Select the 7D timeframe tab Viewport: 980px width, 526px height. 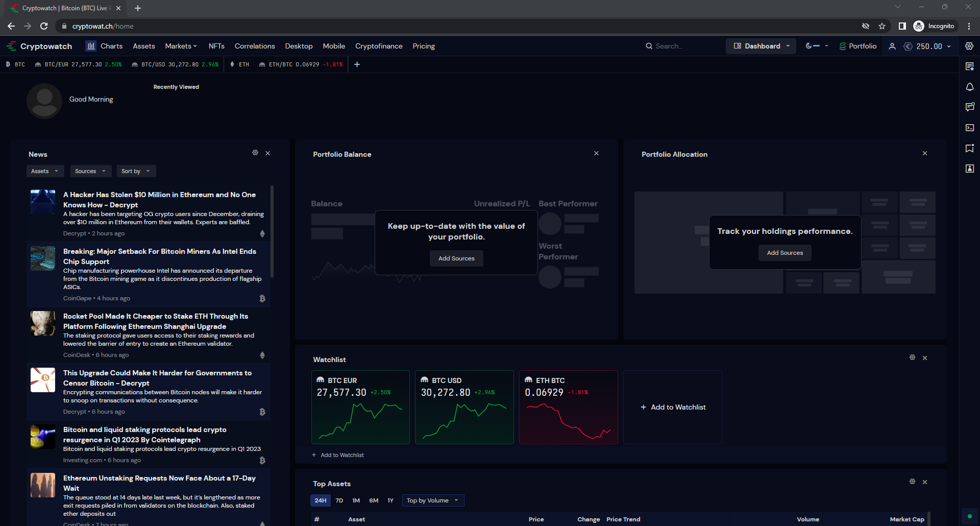(339, 500)
